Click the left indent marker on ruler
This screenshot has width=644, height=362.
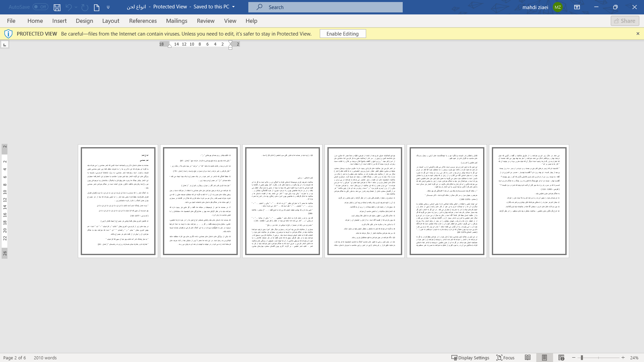coord(170,46)
